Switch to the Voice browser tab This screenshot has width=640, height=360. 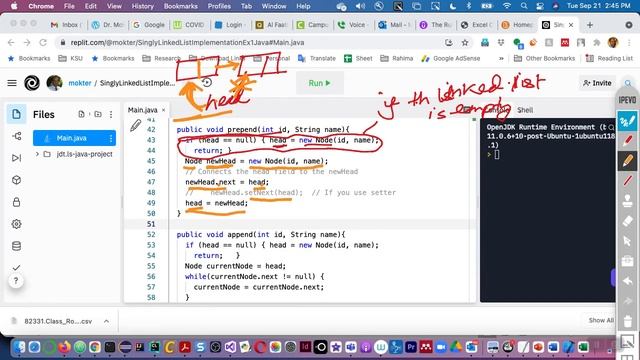[353, 25]
